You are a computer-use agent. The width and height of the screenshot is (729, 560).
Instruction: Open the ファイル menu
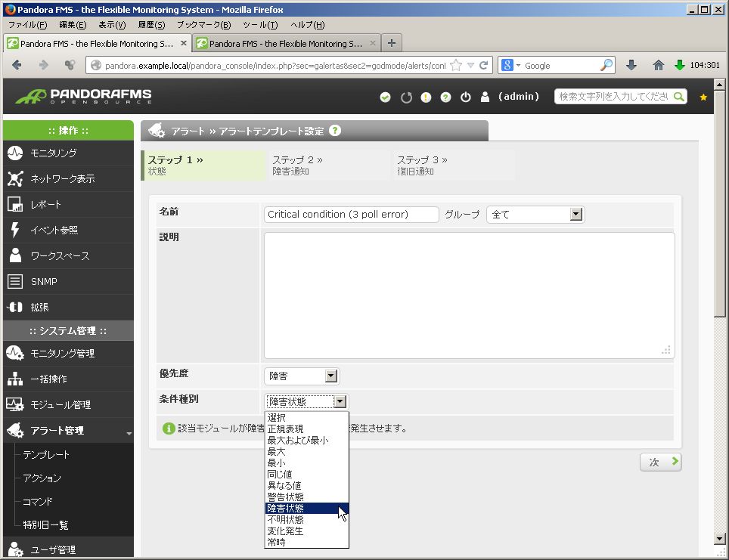click(x=28, y=25)
